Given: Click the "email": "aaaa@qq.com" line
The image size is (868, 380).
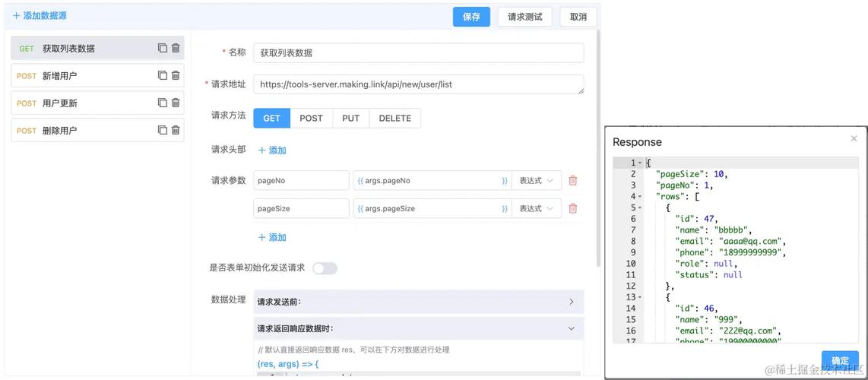Looking at the screenshot, I should [730, 241].
